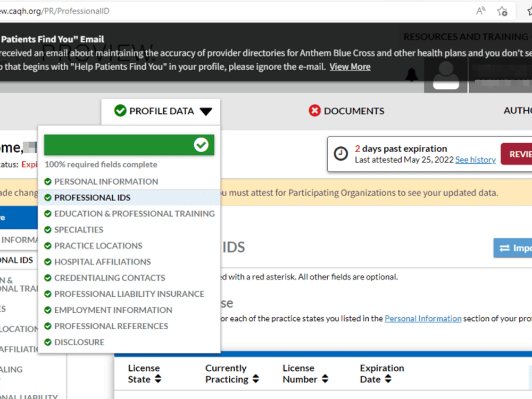Screen dimensions: 532x399
Task: Click '2 days past expiration' text
Action: pos(401,148)
